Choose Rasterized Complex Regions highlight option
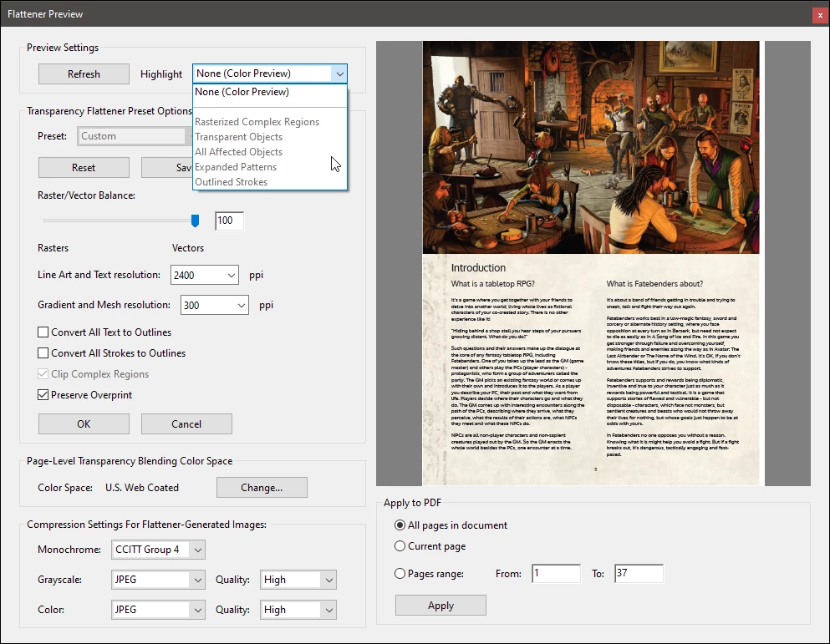The image size is (830, 644). pos(257,122)
